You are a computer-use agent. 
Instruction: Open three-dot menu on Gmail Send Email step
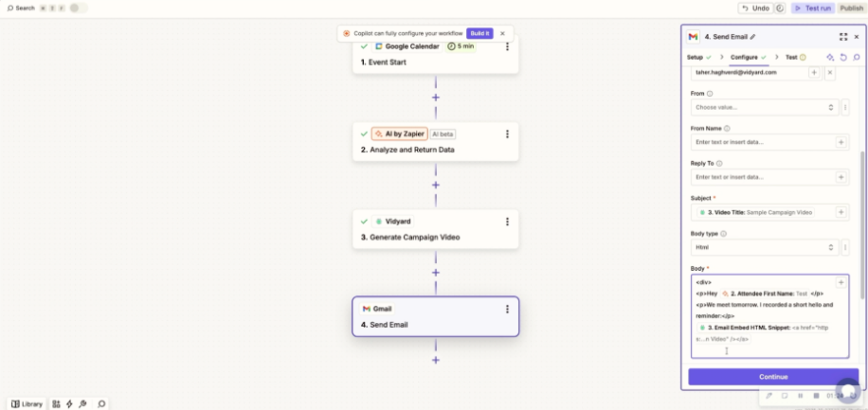[508, 309]
